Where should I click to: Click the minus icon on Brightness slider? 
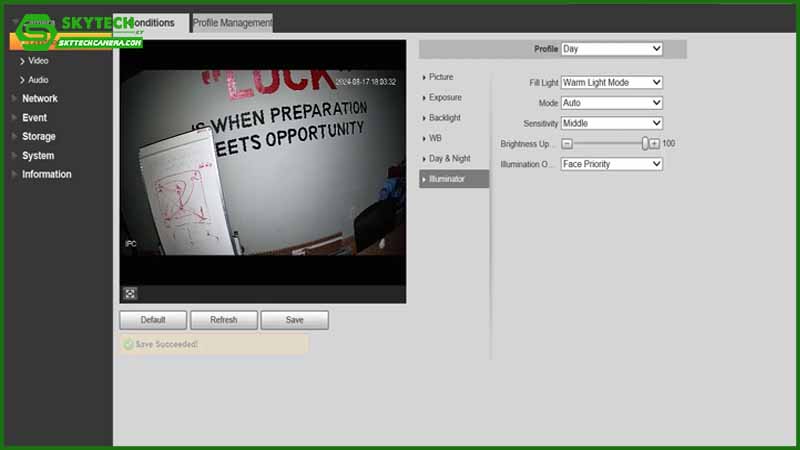[566, 144]
